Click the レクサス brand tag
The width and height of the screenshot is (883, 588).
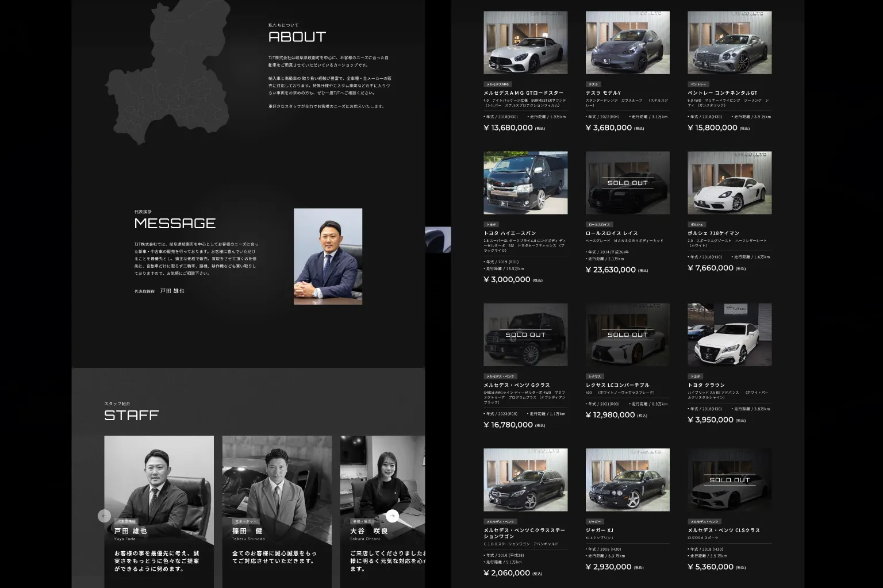click(594, 376)
